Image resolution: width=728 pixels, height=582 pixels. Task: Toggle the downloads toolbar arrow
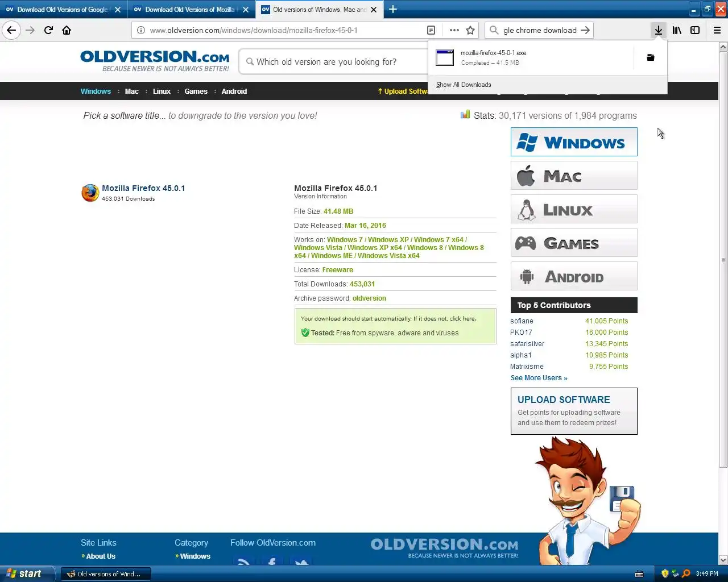pos(658,30)
